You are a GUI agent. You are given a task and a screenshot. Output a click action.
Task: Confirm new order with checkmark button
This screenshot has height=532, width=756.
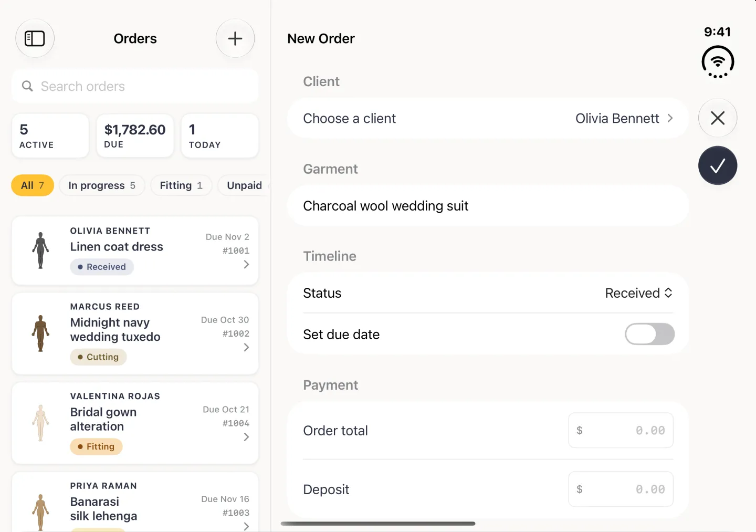coord(718,165)
